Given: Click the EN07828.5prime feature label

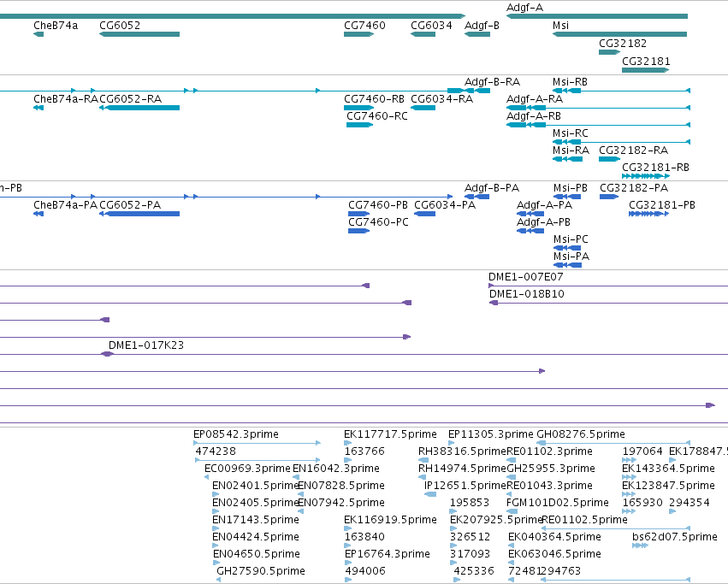Looking at the screenshot, I should (340, 486).
